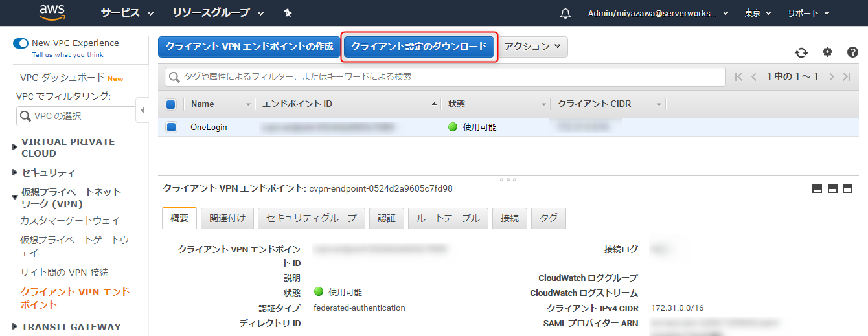Image resolution: width=868 pixels, height=336 pixels.
Task: Open the アクション dropdown
Action: coord(532,47)
